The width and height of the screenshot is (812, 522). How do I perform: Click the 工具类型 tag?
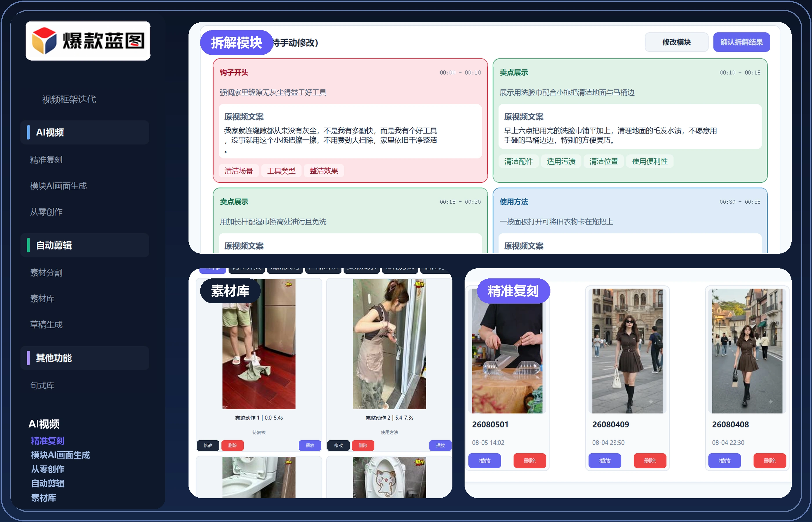point(281,171)
